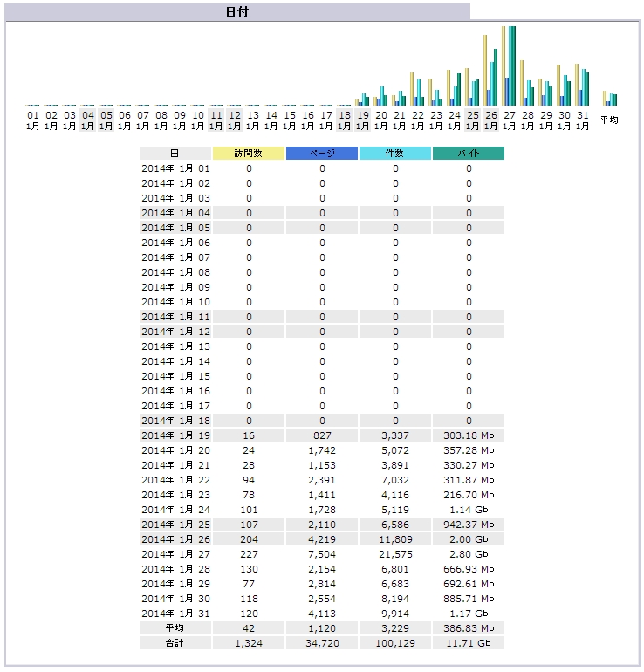
Task: Click the 合計 row label
Action: coord(175,643)
